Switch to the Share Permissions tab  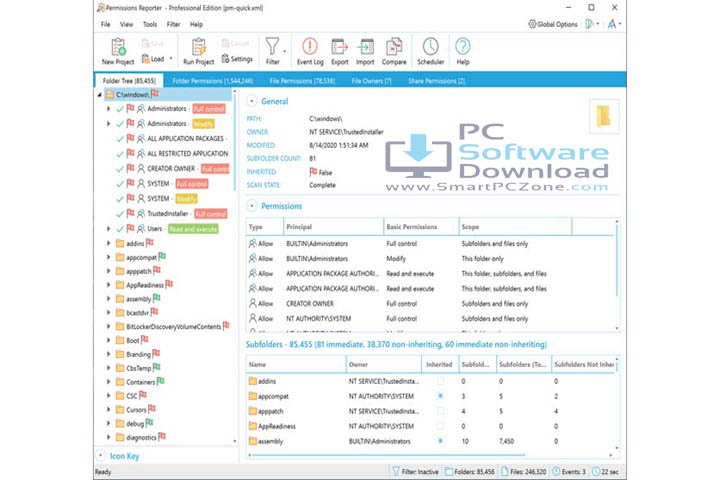pos(436,81)
